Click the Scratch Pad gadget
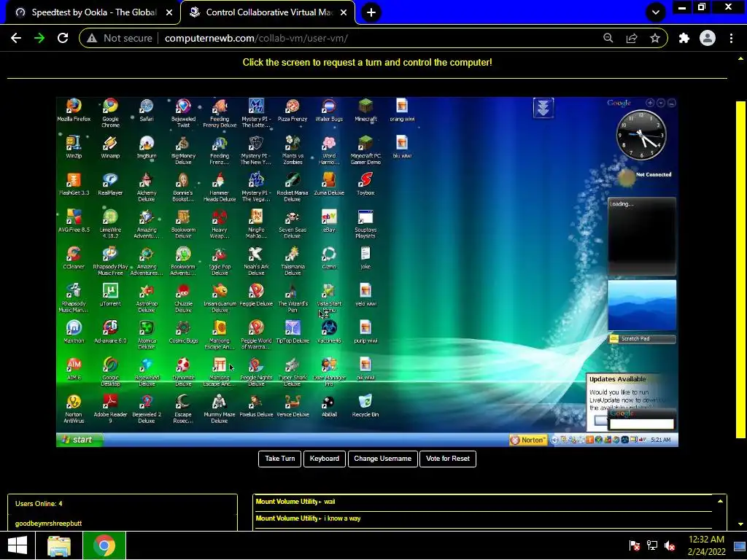 641,338
